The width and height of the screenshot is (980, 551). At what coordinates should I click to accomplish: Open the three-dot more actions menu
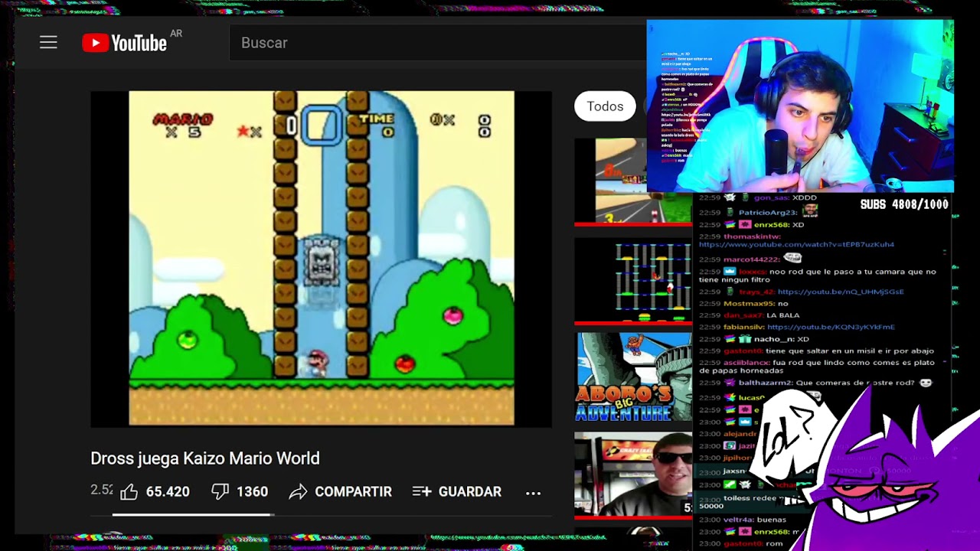[x=534, y=493]
